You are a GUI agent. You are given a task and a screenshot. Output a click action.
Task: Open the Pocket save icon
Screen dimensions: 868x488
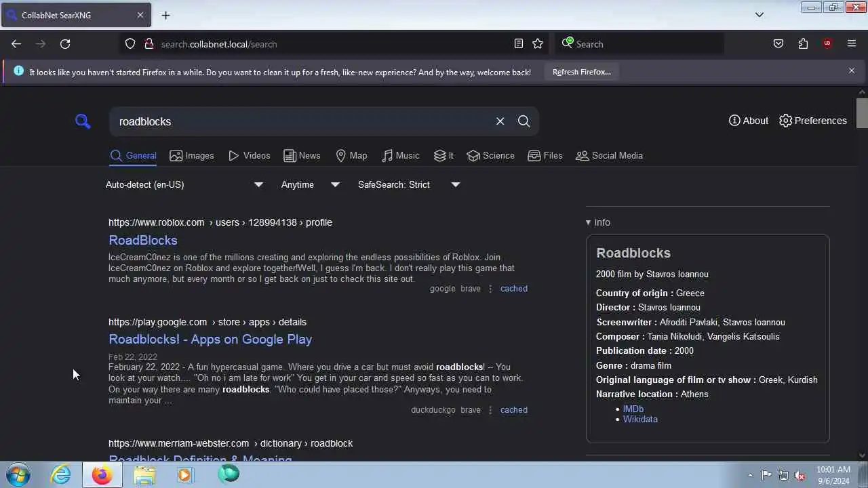coord(778,44)
